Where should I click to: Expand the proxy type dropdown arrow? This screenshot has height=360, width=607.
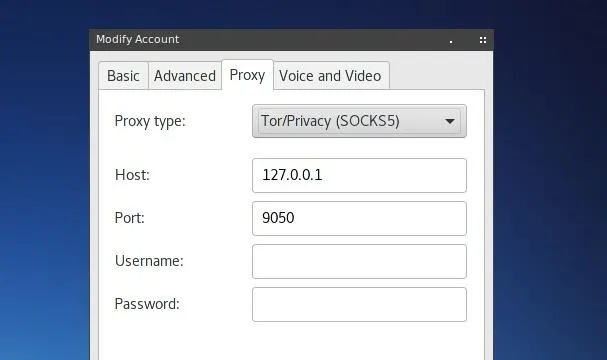pos(449,122)
